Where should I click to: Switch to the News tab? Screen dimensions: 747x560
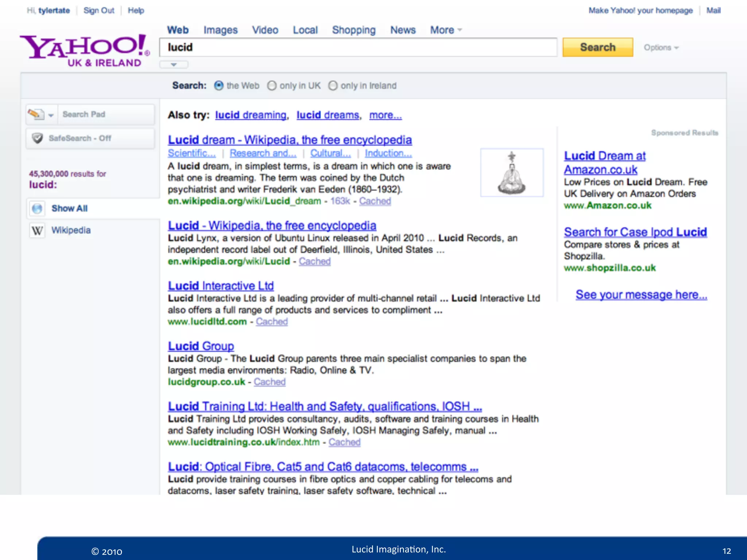pyautogui.click(x=403, y=30)
